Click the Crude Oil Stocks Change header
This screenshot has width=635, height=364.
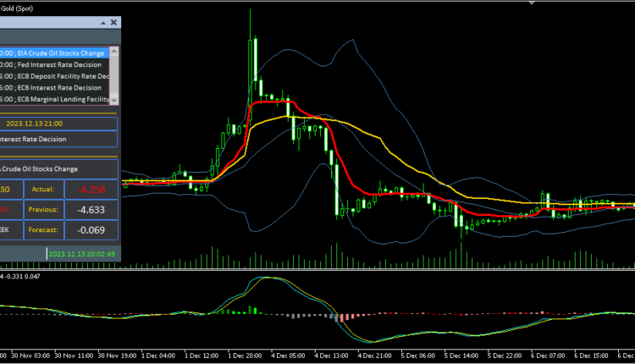pyautogui.click(x=56, y=168)
